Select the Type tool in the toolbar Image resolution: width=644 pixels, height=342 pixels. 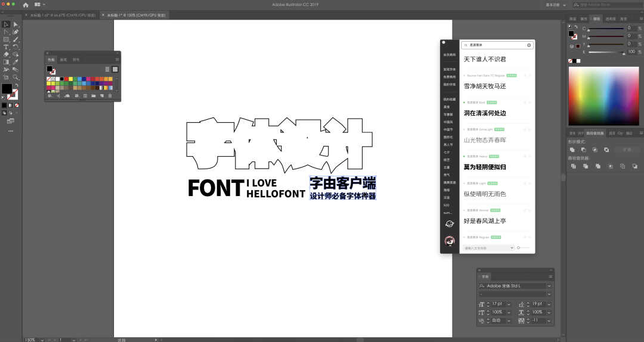pos(6,47)
